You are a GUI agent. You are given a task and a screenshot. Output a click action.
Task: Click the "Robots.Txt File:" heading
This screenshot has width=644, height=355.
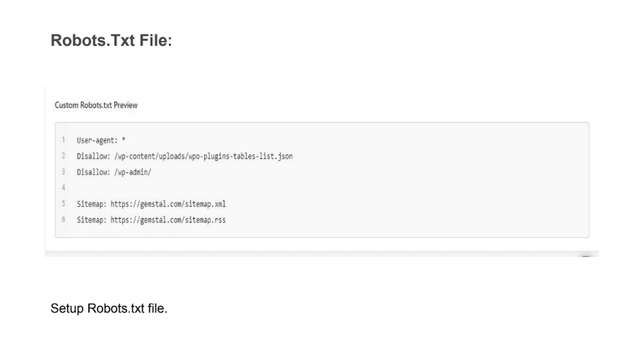[x=112, y=41]
